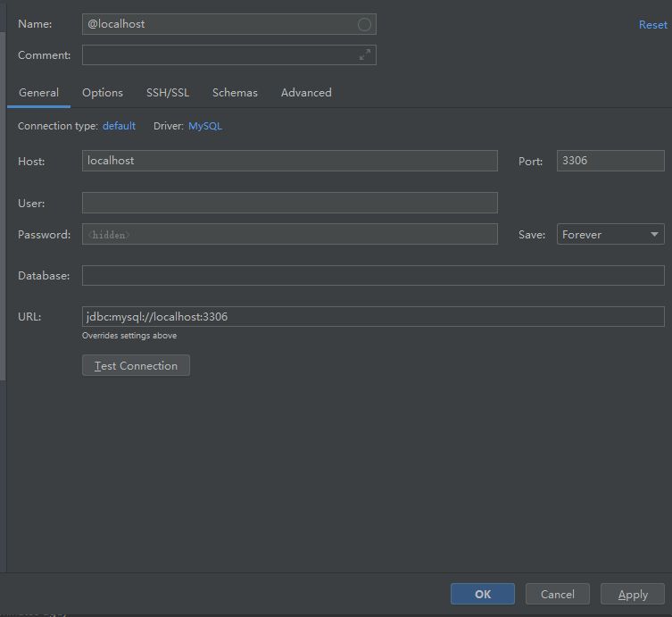This screenshot has height=617, width=672.
Task: Click the MySQL driver link
Action: pyautogui.click(x=205, y=126)
